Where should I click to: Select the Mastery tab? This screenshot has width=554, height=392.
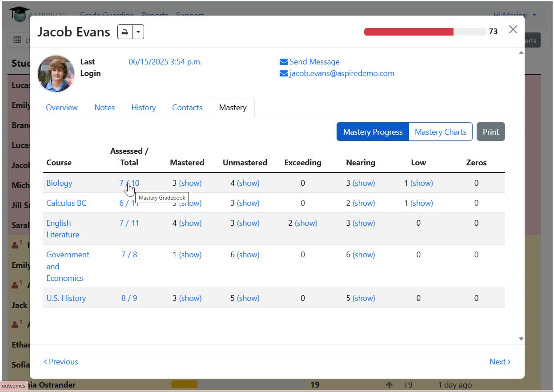coord(233,108)
